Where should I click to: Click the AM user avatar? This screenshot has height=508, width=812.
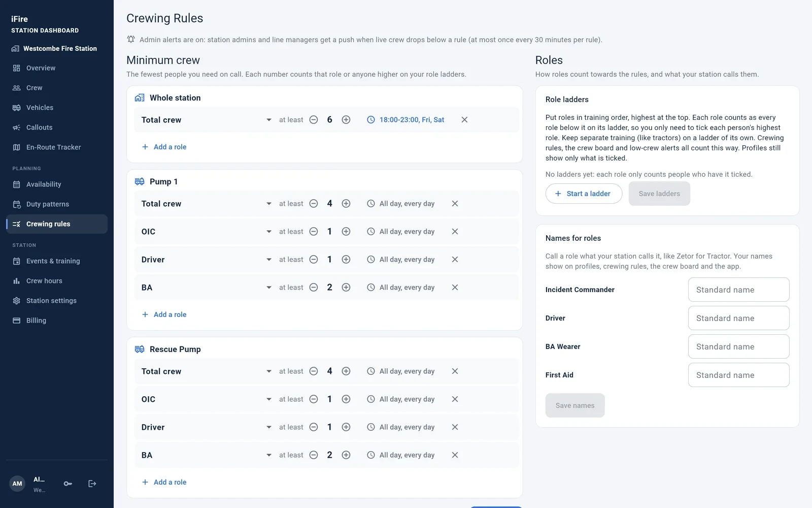17,484
